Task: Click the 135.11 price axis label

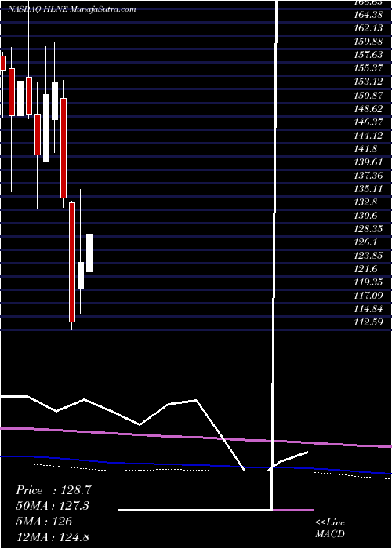Action: point(368,189)
